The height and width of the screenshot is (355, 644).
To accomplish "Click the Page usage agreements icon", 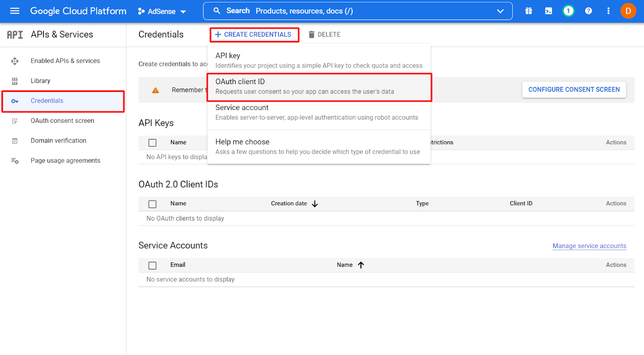I will click(x=15, y=161).
